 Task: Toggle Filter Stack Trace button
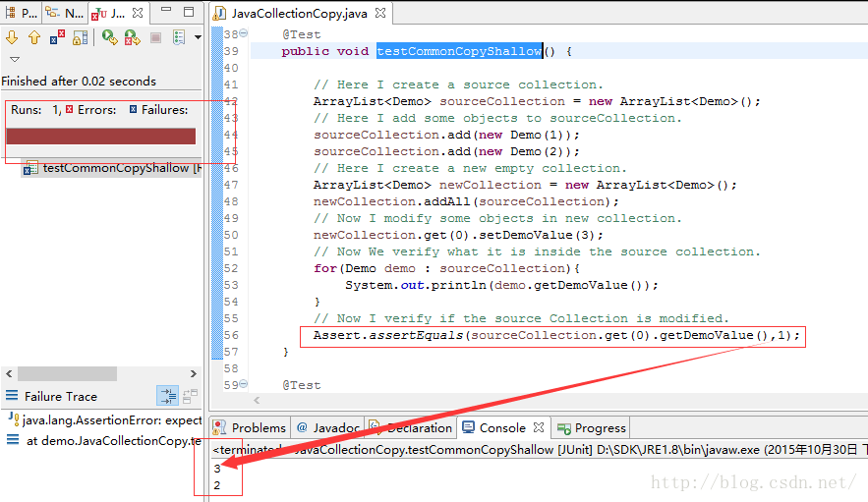168,396
